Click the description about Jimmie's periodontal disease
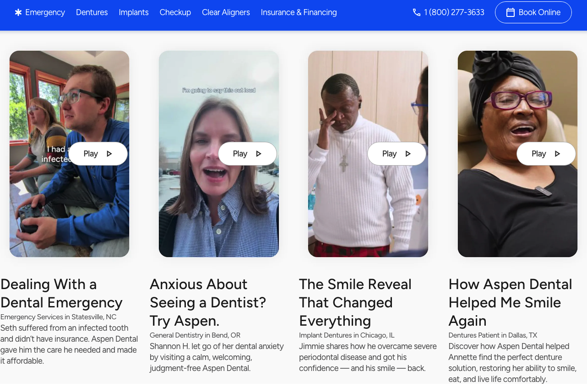 [x=368, y=357]
